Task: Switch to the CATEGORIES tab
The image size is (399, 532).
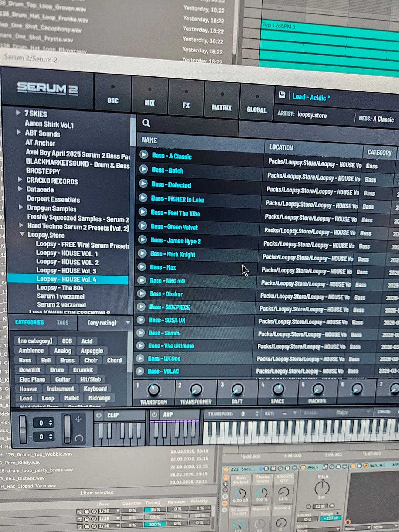Action: tap(30, 322)
